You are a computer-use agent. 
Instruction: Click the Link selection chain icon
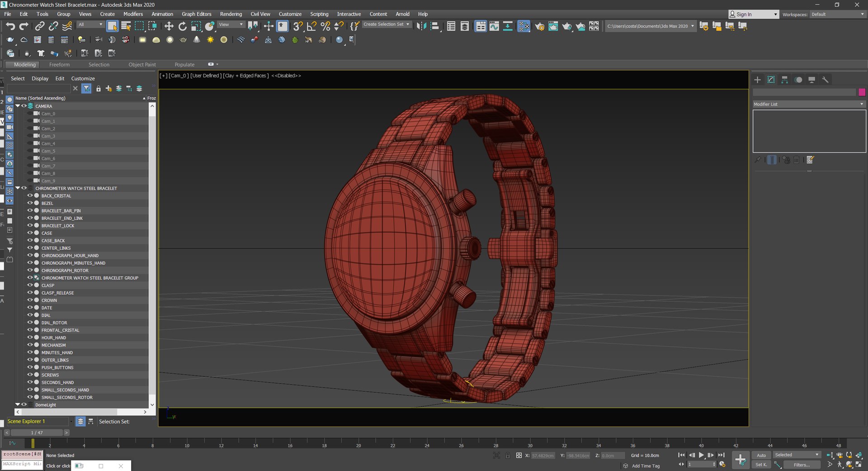coord(40,26)
